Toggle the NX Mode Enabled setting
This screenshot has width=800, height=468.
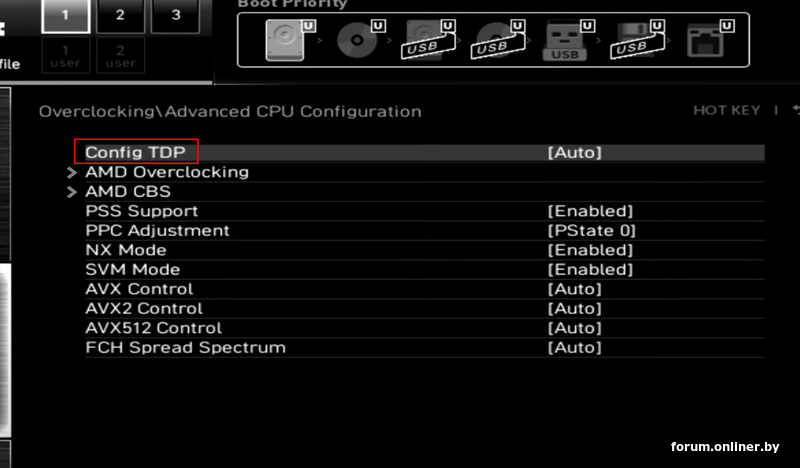590,250
